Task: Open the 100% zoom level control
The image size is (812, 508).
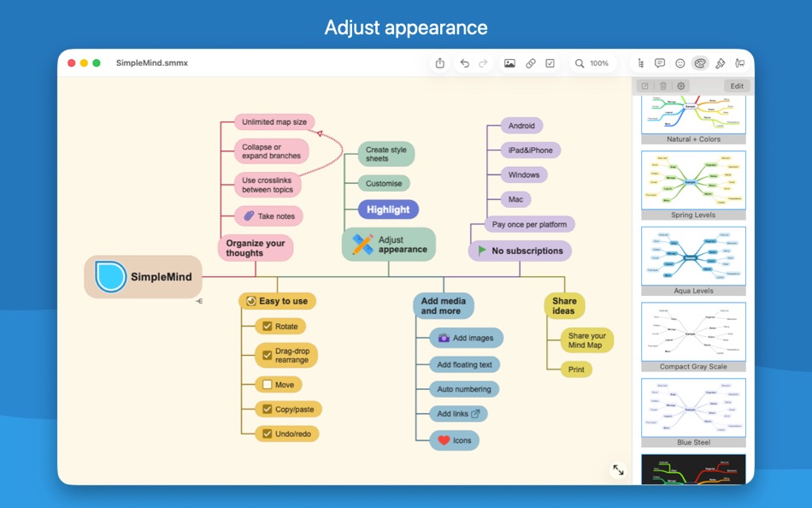Action: (x=592, y=62)
